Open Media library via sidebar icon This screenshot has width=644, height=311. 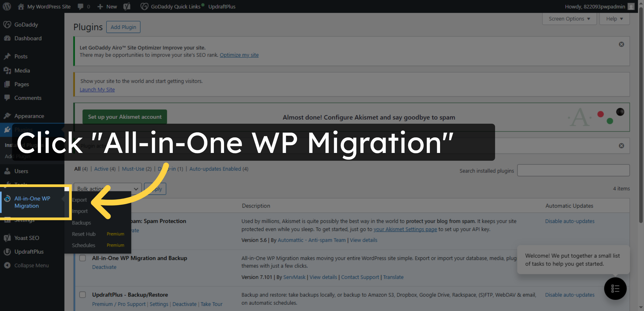[x=7, y=70]
